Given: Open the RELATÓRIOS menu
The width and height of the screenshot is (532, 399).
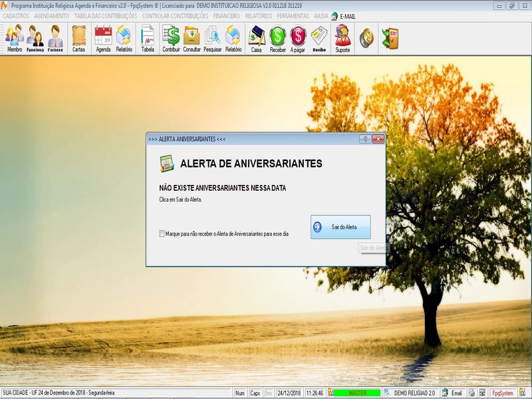Looking at the screenshot, I should coord(259,16).
